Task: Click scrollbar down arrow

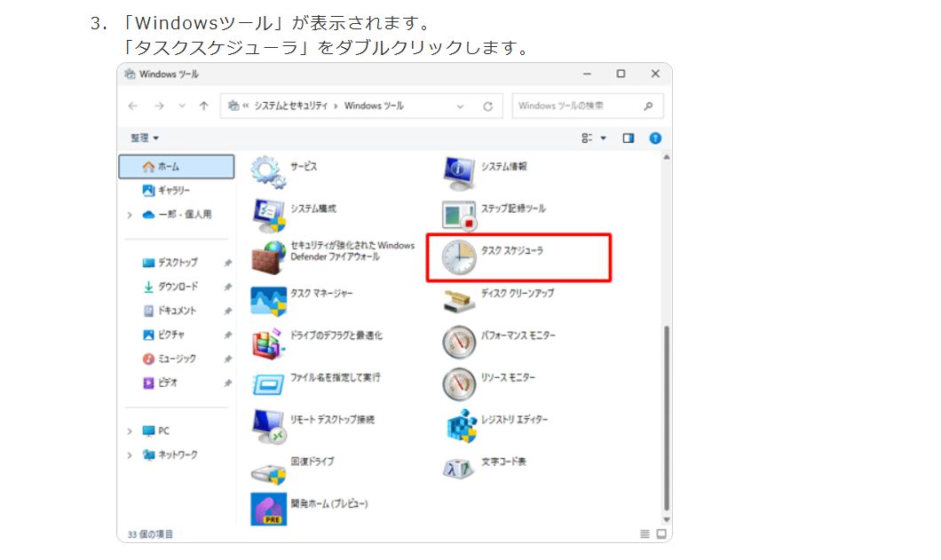Action: coord(666,520)
